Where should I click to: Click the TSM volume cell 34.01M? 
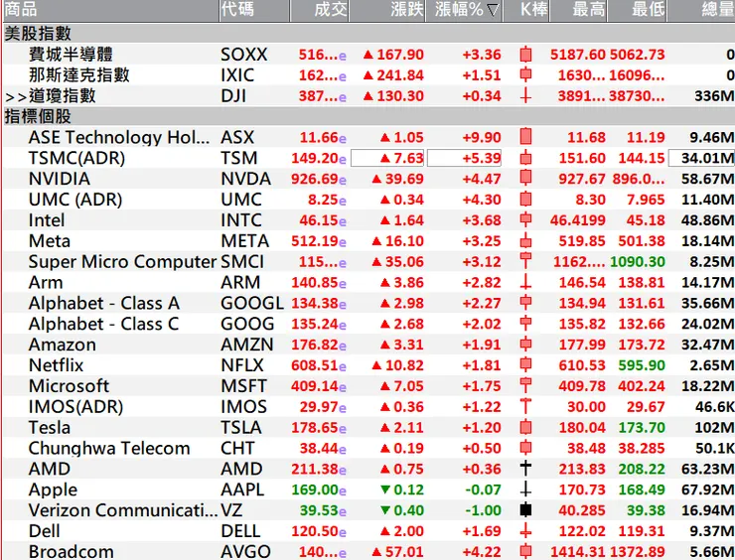click(701, 159)
